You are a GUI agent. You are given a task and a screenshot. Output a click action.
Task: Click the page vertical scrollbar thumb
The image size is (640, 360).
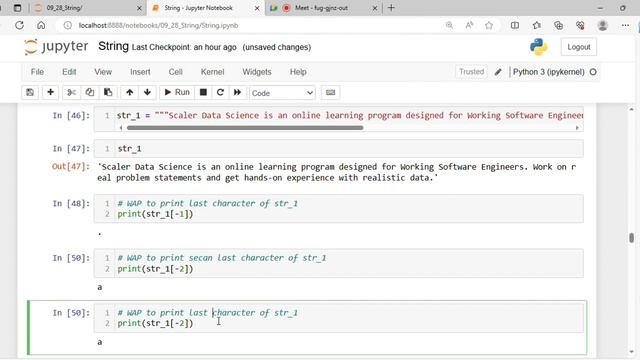pyautogui.click(x=631, y=238)
